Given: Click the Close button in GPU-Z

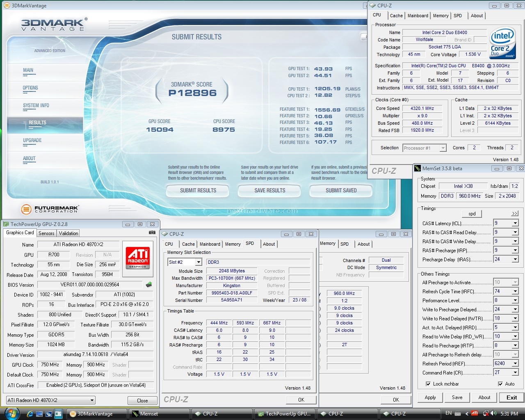Looking at the screenshot, I should pos(142,401).
